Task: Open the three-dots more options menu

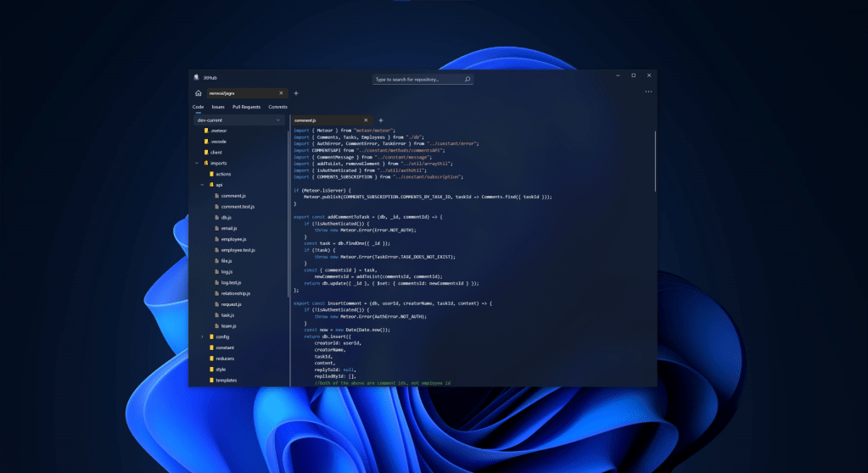Action: [x=648, y=92]
